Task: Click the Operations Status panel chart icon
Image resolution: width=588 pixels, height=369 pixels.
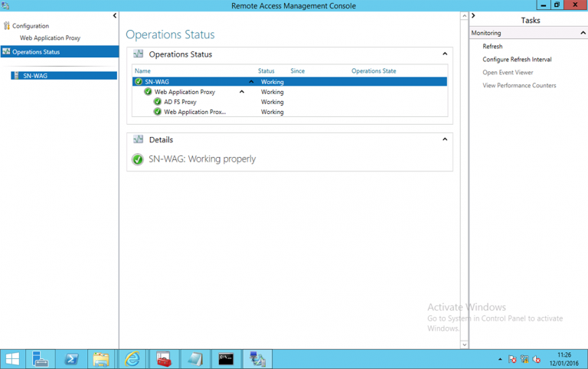Action: (x=138, y=54)
